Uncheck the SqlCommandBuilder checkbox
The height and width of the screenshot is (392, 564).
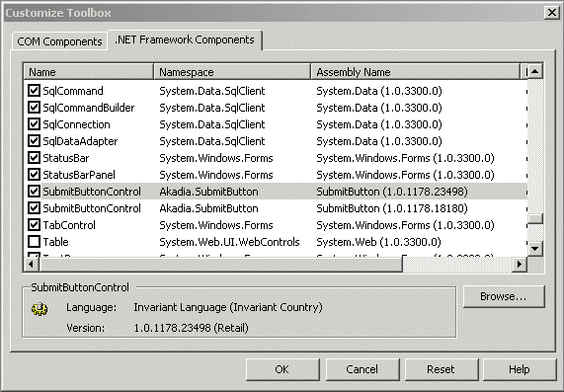pyautogui.click(x=34, y=108)
